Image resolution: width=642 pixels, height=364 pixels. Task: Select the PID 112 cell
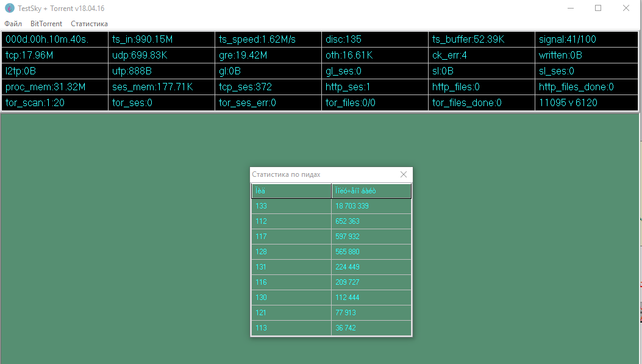pyautogui.click(x=291, y=221)
